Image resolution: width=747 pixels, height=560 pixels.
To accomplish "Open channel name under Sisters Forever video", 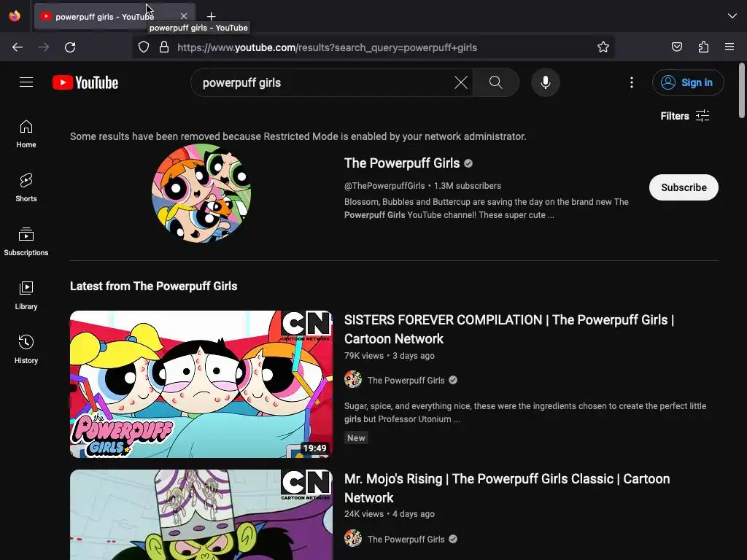I will click(406, 381).
